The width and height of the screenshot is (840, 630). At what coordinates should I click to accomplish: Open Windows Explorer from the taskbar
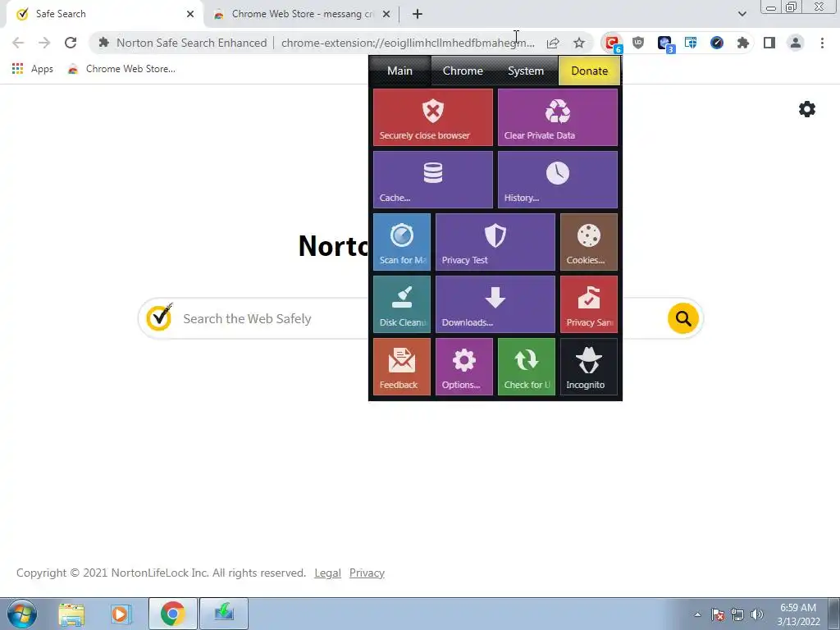[71, 614]
